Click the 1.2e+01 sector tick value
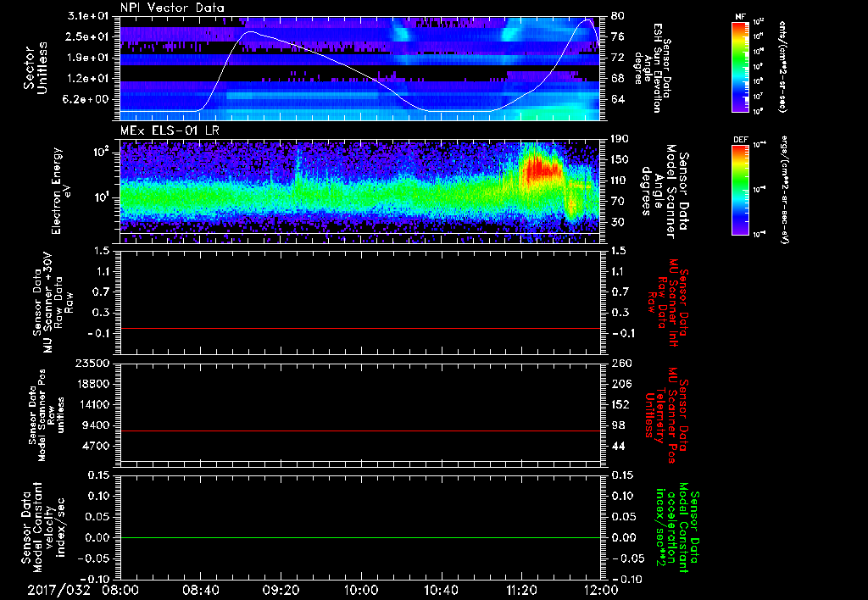The height and width of the screenshot is (600, 868). click(88, 79)
